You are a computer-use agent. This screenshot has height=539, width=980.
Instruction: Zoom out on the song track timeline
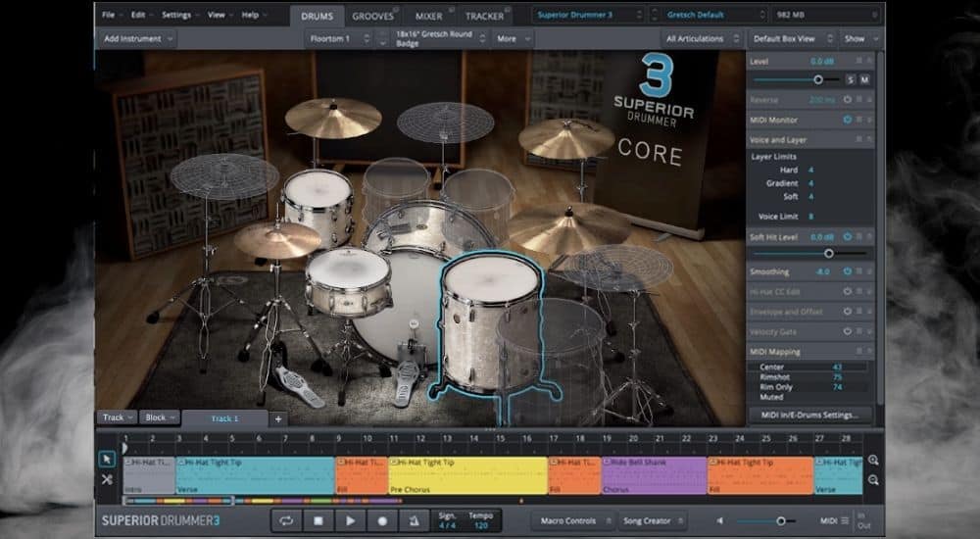point(873,480)
